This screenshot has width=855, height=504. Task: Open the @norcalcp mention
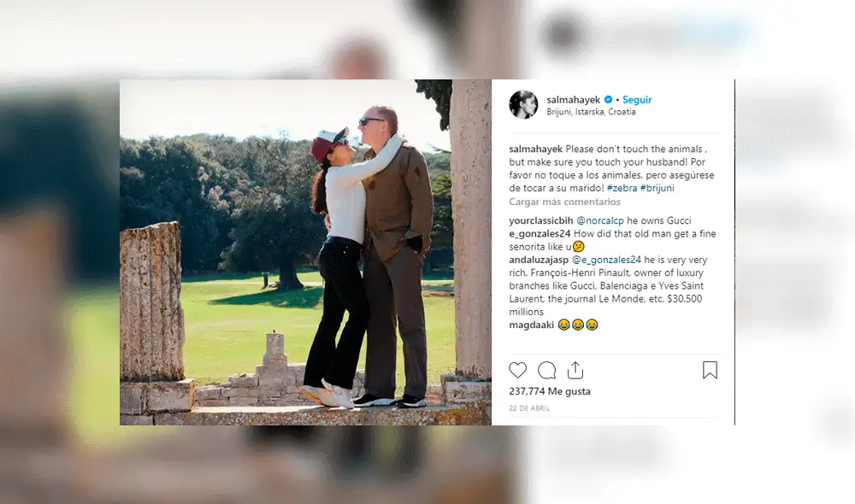click(x=600, y=220)
